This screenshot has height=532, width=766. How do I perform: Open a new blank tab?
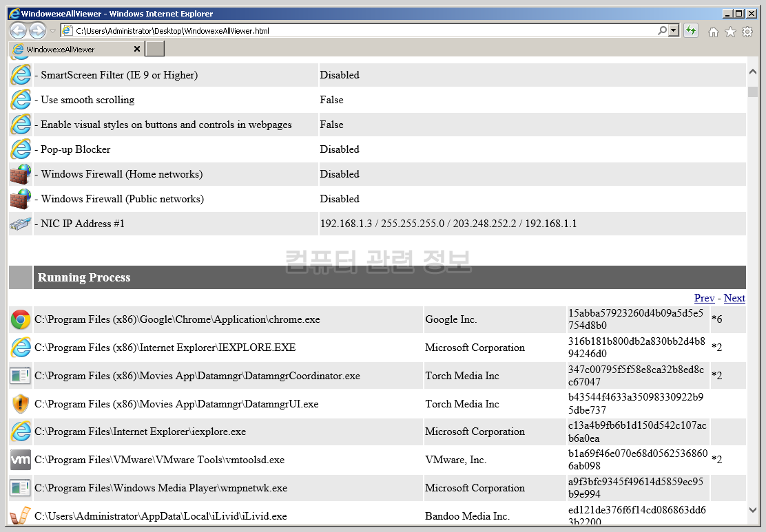pyautogui.click(x=156, y=49)
